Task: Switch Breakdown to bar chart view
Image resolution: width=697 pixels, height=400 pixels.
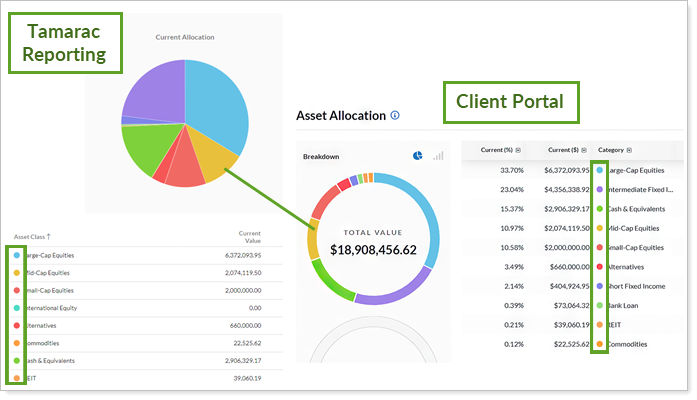Action: pyautogui.click(x=438, y=156)
